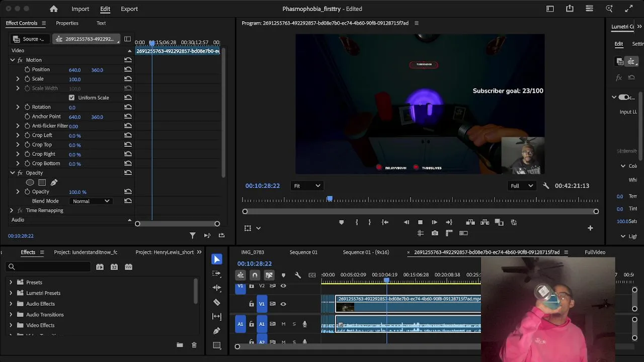Select the Razor tool

click(x=217, y=302)
